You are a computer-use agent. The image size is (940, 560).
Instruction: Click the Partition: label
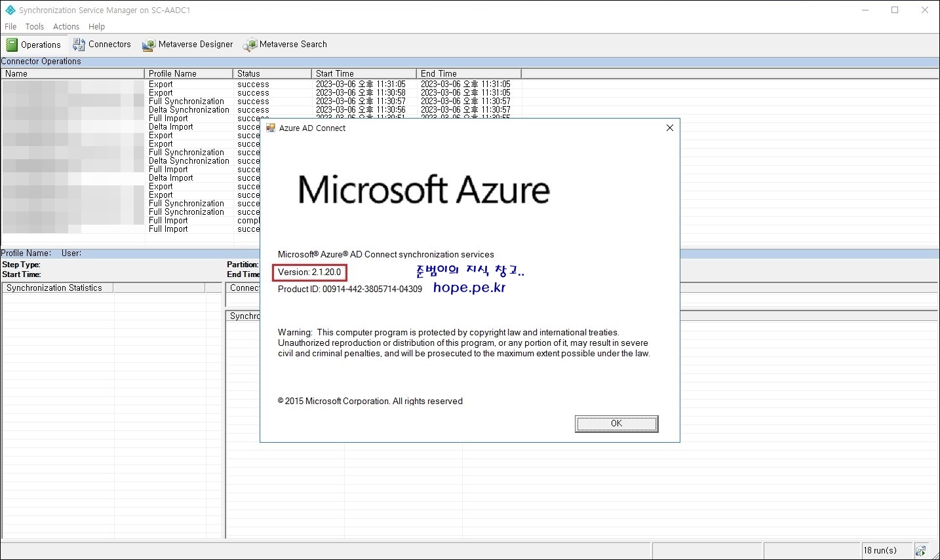pyautogui.click(x=243, y=265)
